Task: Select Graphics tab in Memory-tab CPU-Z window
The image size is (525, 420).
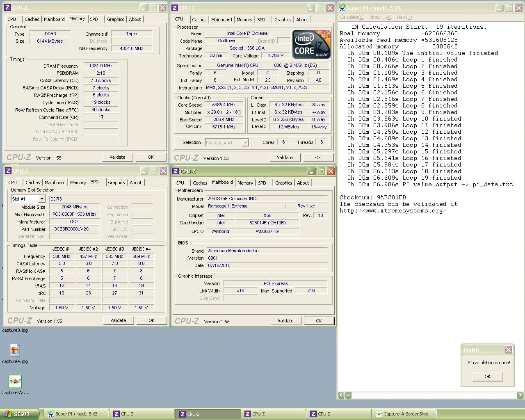Action: pos(116,19)
